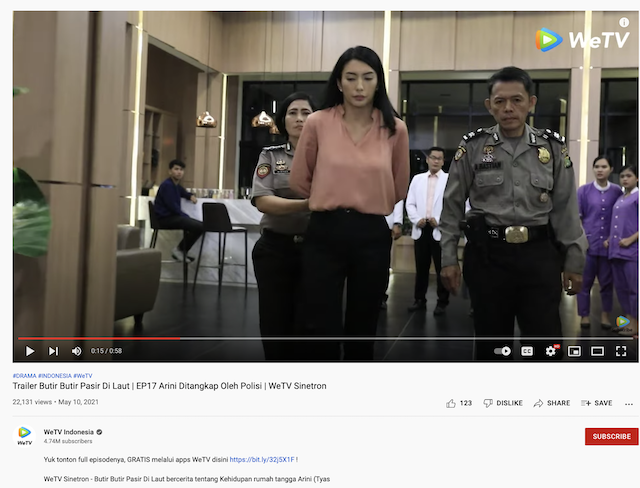Open the video settings gear

551,351
